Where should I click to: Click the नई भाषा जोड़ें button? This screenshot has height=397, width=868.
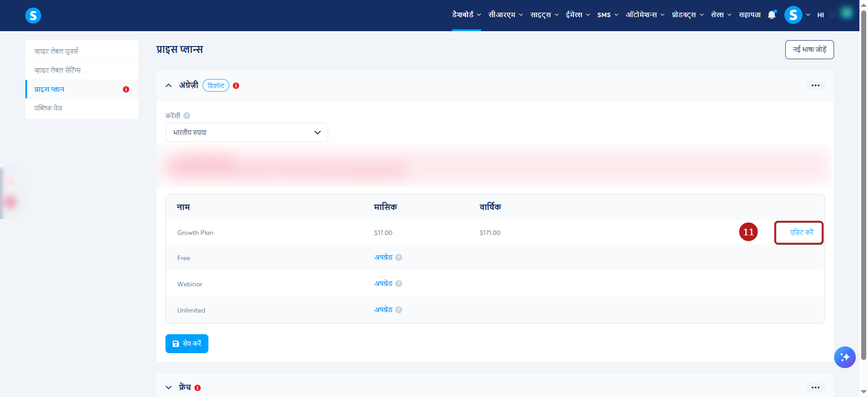(x=809, y=50)
